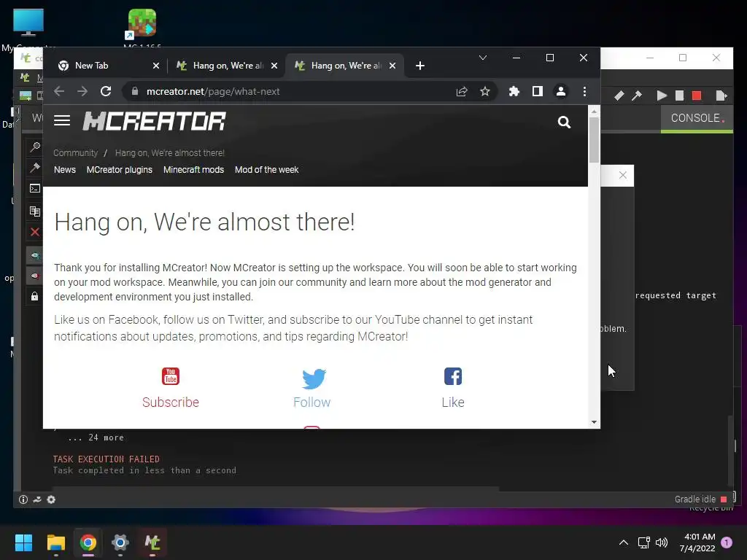Screen dimensions: 747x560
Task: Open Chrome three-dot menu
Action: (x=584, y=91)
